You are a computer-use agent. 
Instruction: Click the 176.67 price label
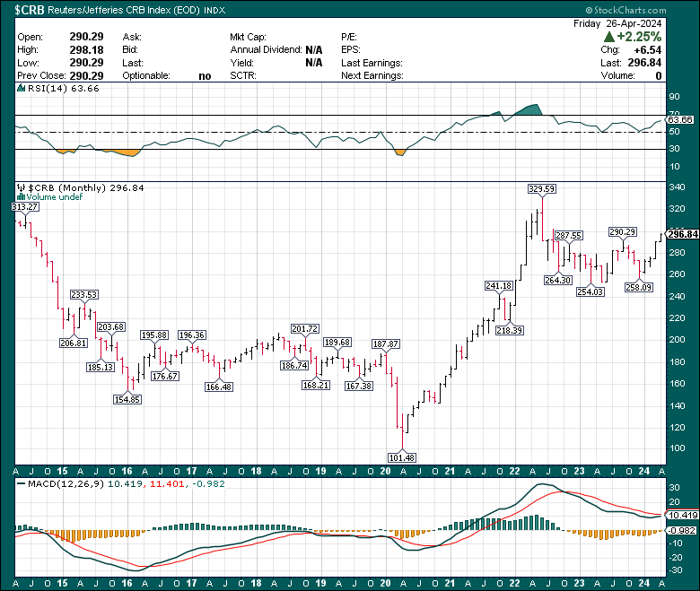[165, 376]
